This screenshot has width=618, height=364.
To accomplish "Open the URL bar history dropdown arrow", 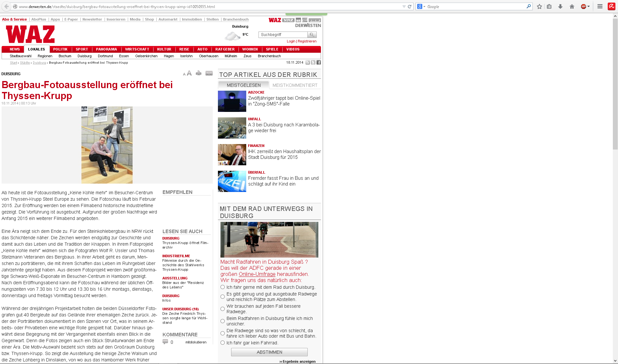I will point(404,6).
